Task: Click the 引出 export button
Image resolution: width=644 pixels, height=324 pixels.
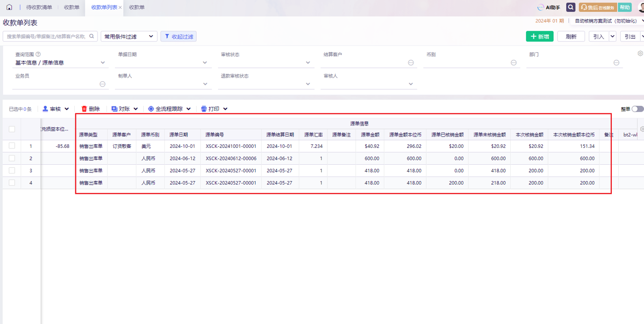Action: point(630,37)
